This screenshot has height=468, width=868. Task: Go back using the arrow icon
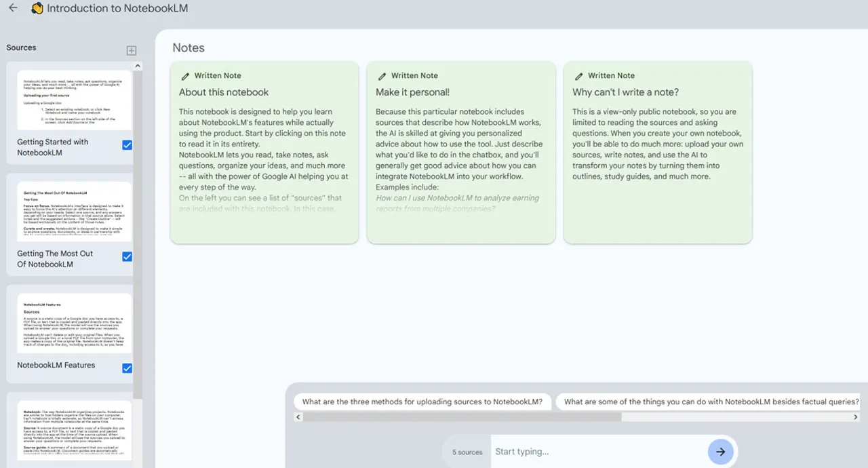(x=13, y=8)
